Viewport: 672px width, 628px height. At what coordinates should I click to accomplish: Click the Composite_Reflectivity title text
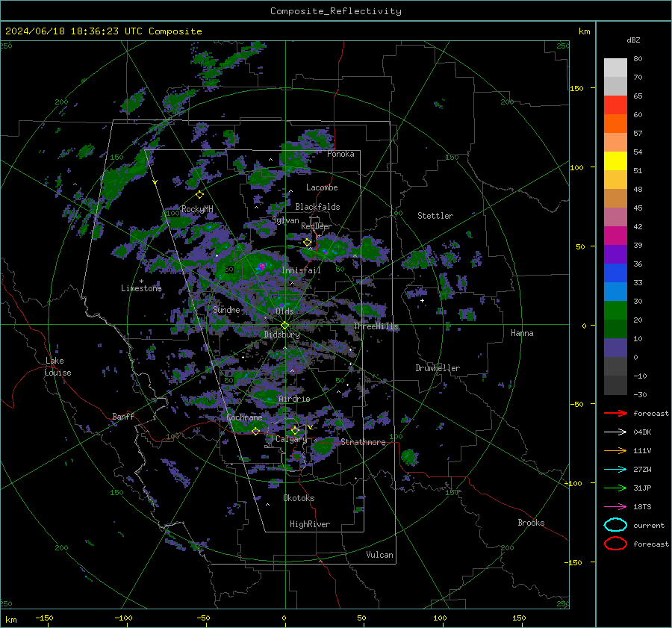(336, 11)
